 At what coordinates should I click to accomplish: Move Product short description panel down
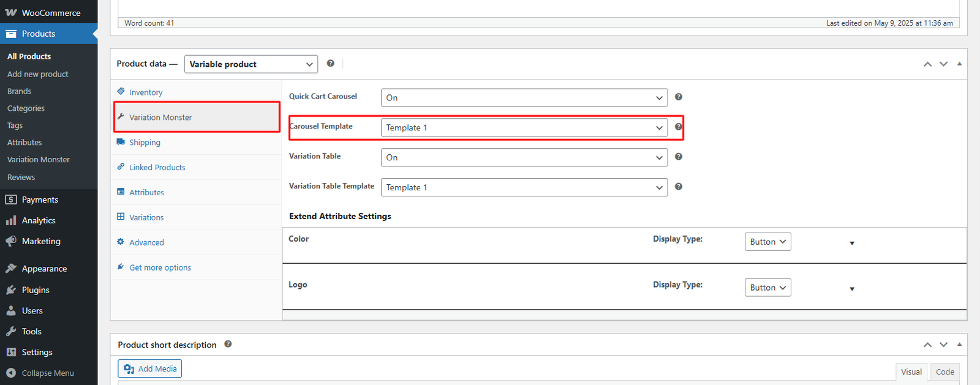click(943, 345)
